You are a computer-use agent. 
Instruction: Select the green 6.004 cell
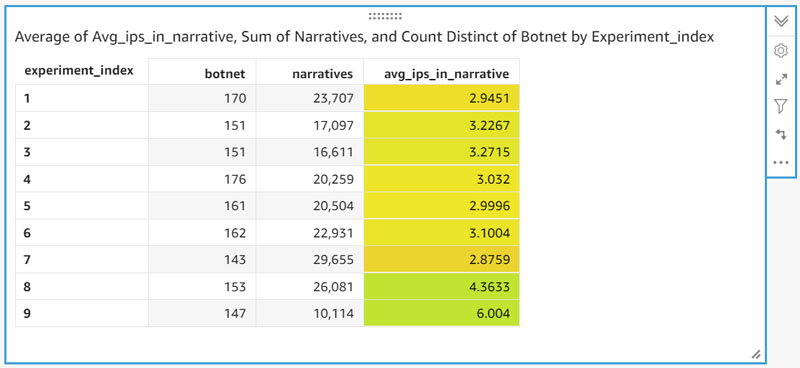click(x=442, y=313)
